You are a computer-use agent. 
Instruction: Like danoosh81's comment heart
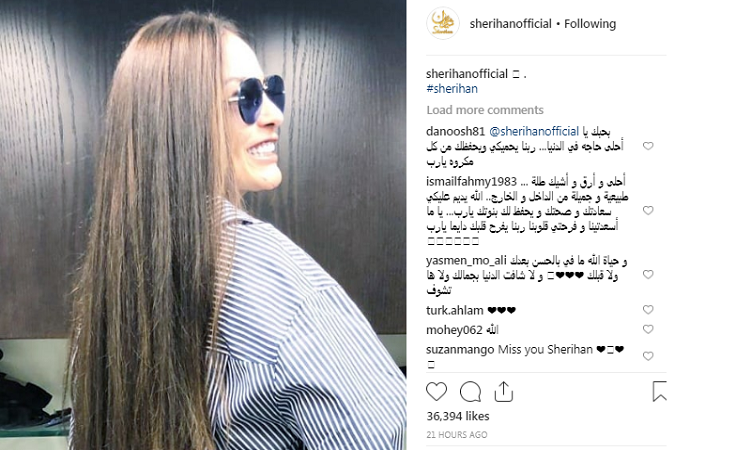(x=648, y=146)
